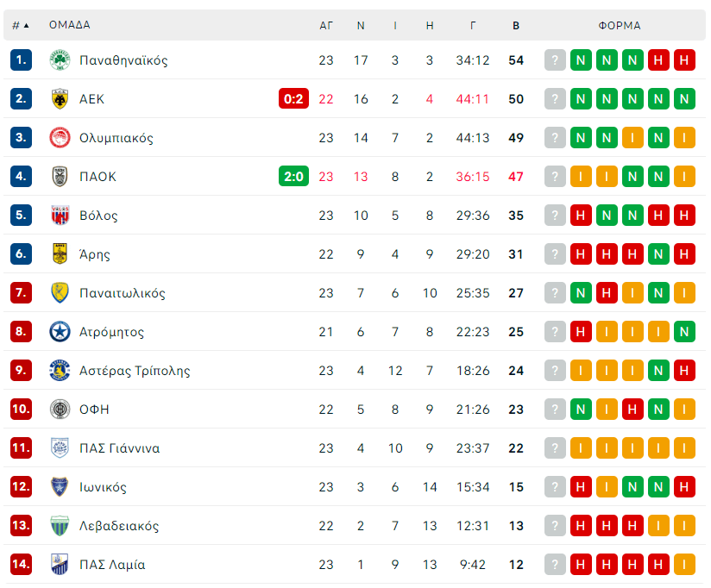Click the Άρης team logo
Image resolution: width=711 pixels, height=588 pixels.
coord(60,254)
